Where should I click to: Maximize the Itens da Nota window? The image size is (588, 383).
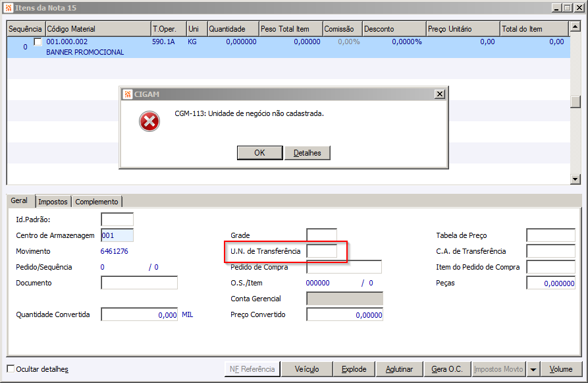coord(568,7)
